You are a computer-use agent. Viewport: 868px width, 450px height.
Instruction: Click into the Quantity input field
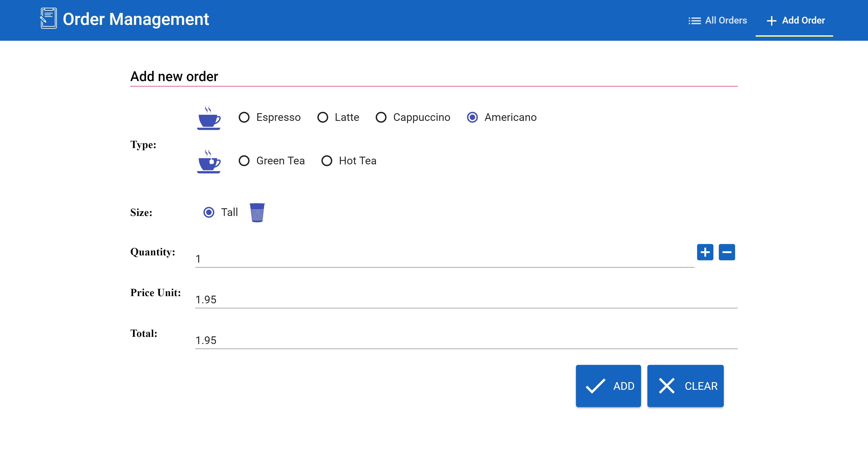444,259
